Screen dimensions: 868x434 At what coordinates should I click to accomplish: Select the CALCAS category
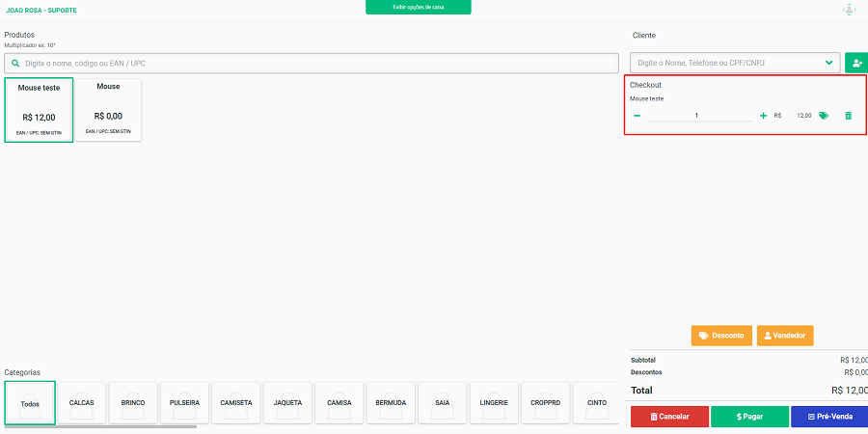pyautogui.click(x=81, y=403)
